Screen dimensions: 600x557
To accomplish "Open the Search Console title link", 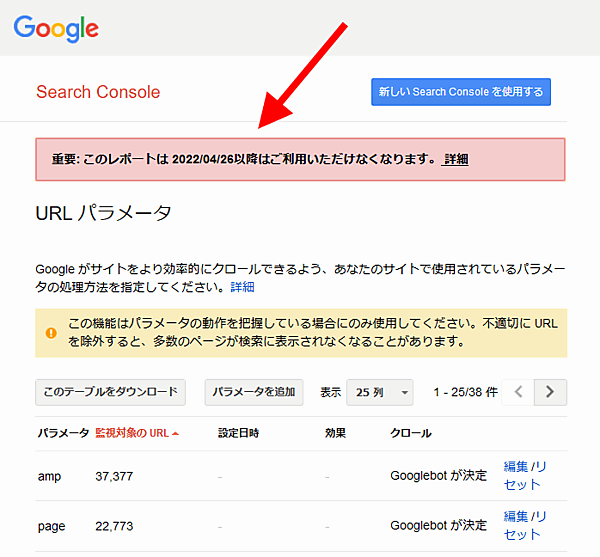I will point(98,92).
